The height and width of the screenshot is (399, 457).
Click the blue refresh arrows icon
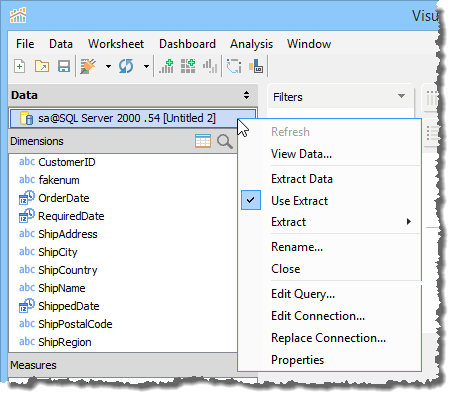click(126, 66)
